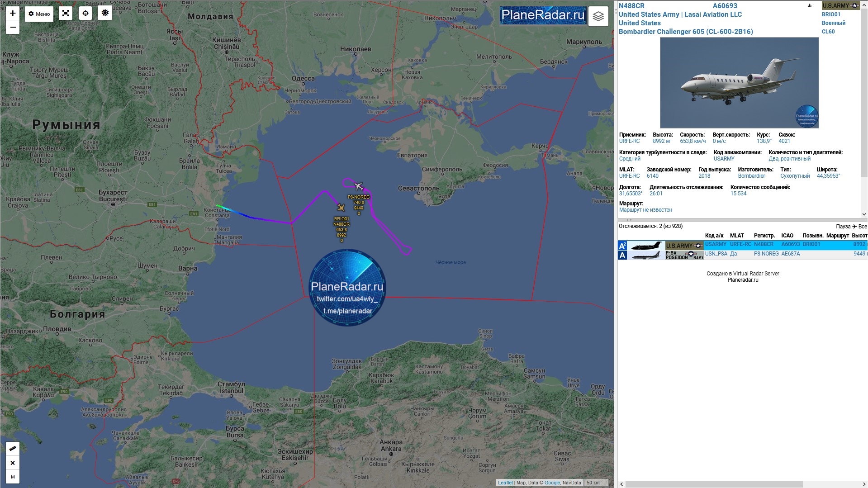The width and height of the screenshot is (868, 488).
Task: Click the United States Army operator name
Action: (649, 14)
